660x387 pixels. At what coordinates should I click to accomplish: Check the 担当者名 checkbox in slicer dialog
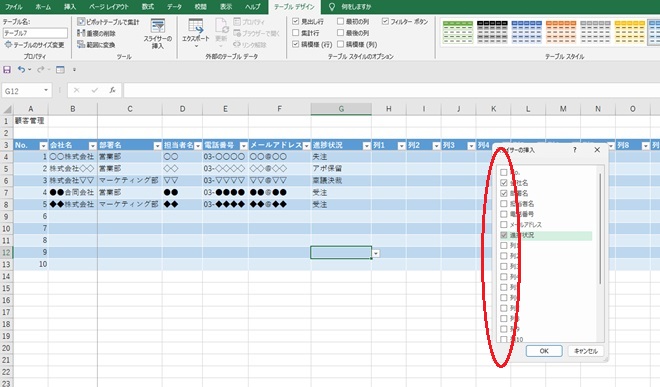coord(503,204)
